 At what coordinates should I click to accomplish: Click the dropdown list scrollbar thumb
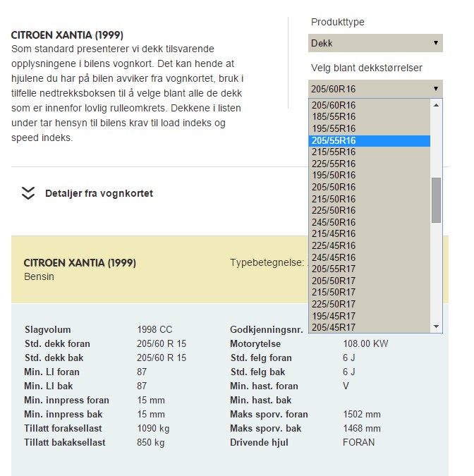(x=437, y=200)
